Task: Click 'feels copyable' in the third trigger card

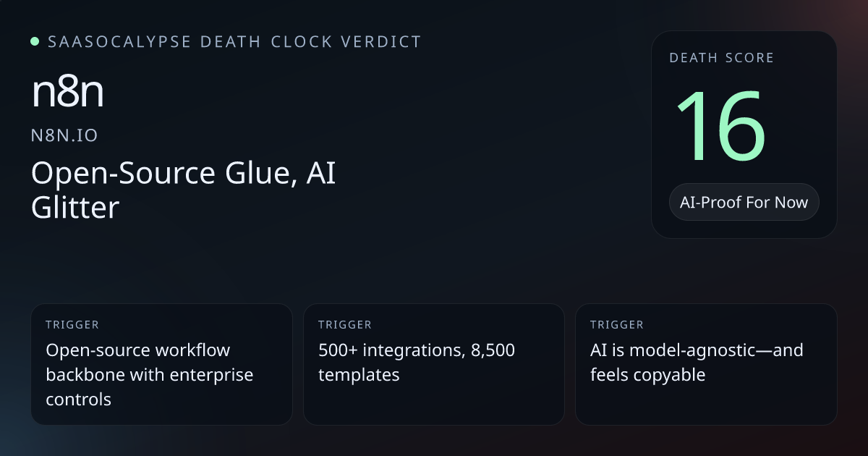Action: pos(647,375)
